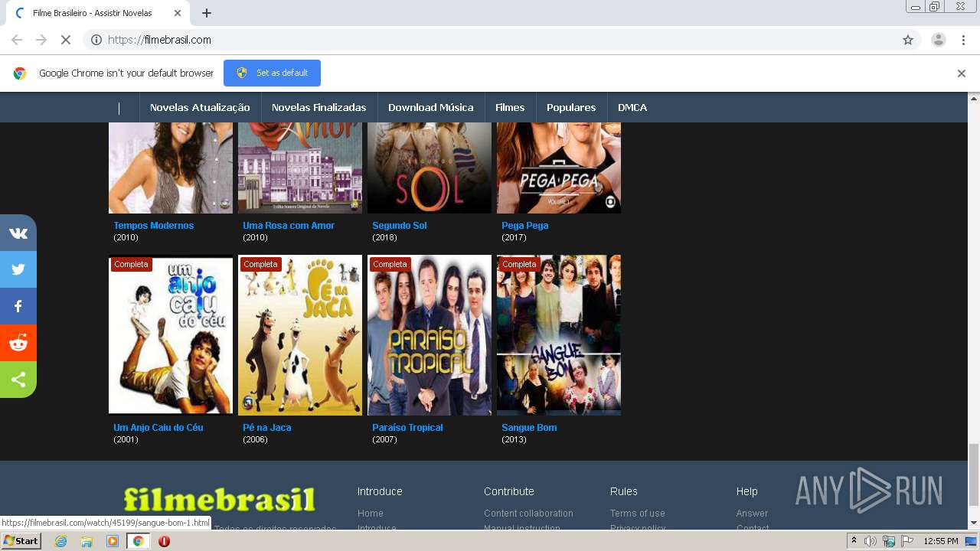
Task: Dismiss the default browser notification bar
Action: pos(962,73)
